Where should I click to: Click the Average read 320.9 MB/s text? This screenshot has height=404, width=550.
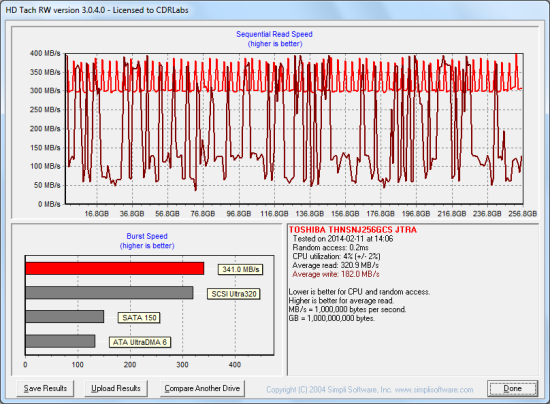(335, 265)
